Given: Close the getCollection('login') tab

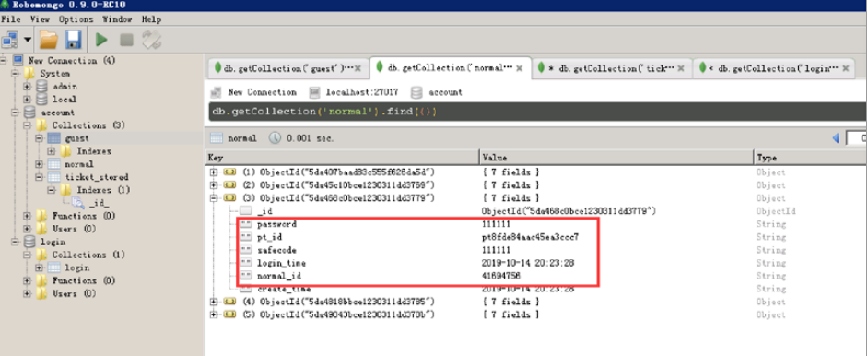Looking at the screenshot, I should click(x=845, y=68).
